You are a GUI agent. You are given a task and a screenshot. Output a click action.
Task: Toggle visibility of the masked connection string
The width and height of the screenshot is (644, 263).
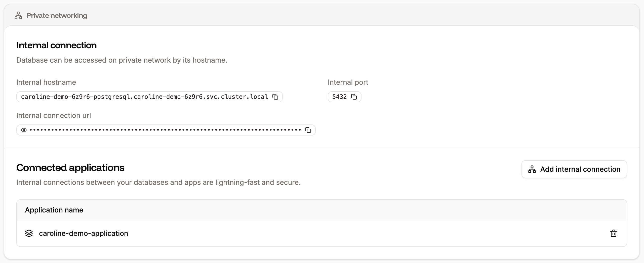tap(24, 130)
